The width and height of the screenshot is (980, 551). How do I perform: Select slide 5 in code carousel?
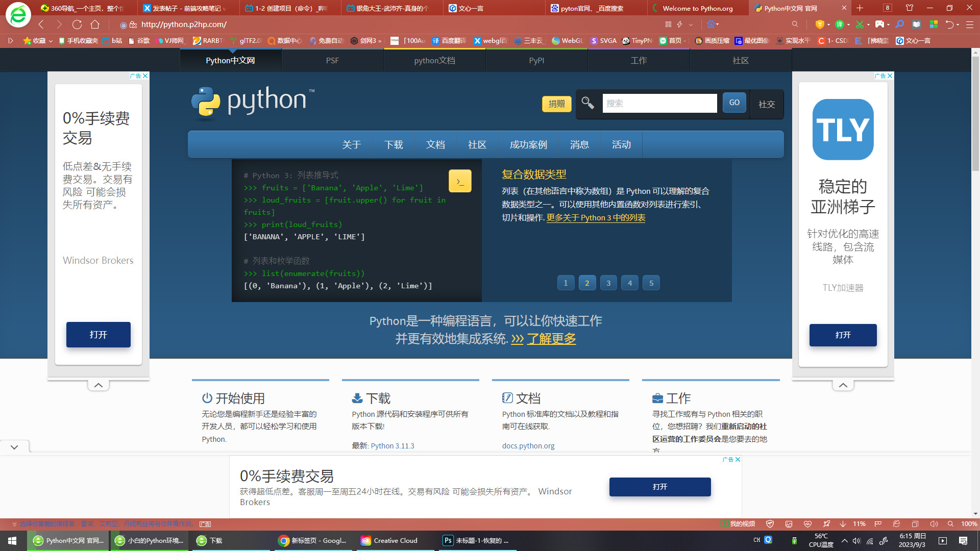point(651,283)
